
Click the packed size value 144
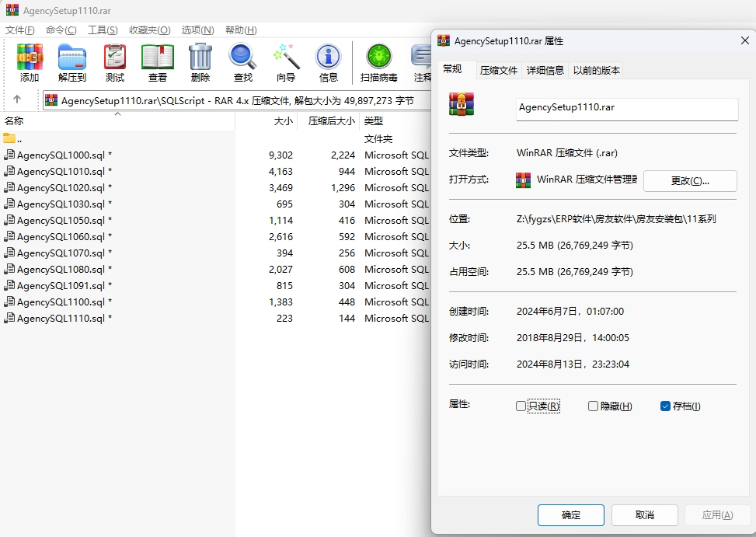coord(347,319)
